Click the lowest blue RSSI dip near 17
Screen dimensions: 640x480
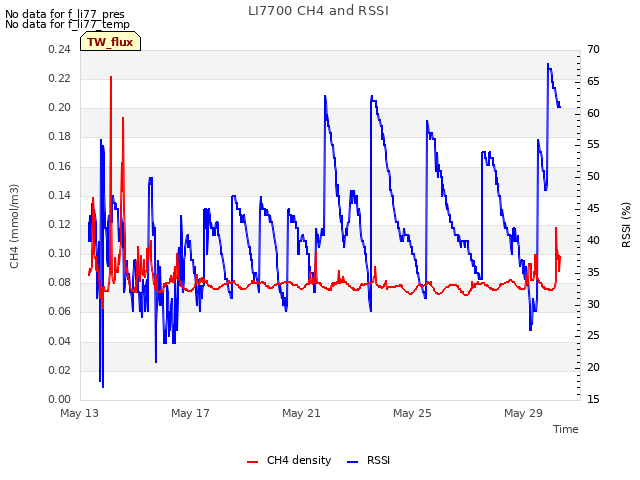tap(103, 386)
